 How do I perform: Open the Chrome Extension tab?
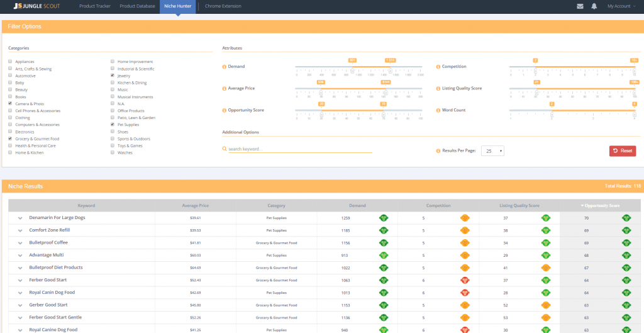(223, 6)
